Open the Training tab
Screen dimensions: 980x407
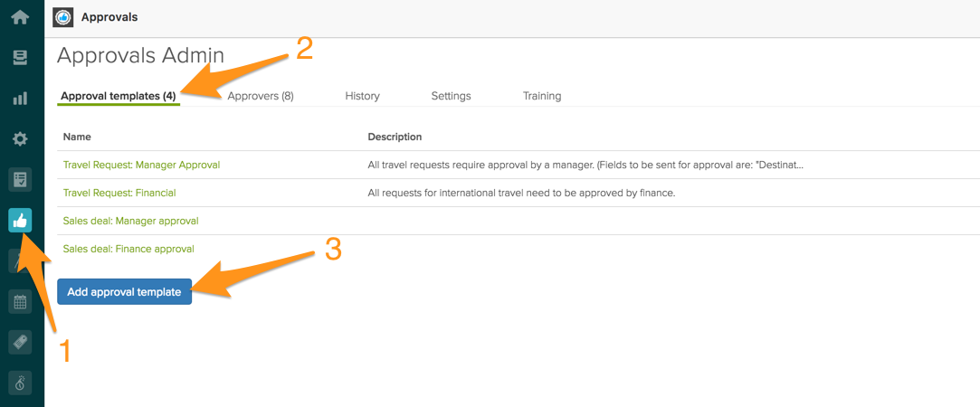click(542, 96)
